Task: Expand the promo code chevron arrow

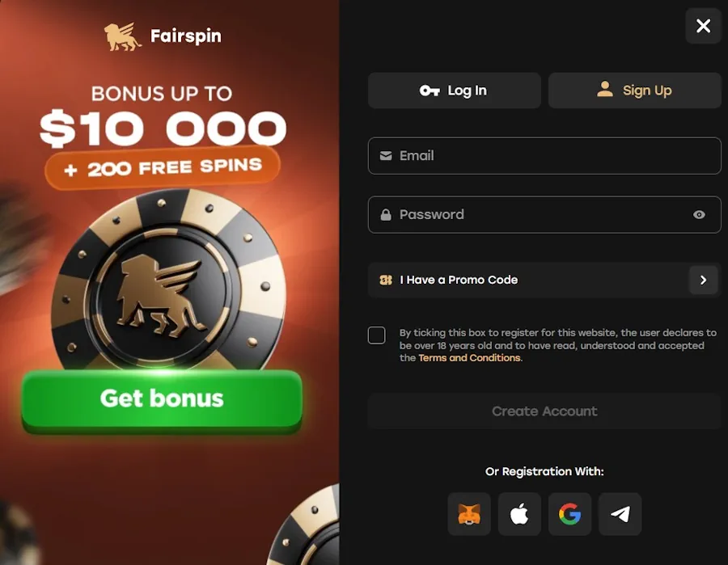Action: 703,280
